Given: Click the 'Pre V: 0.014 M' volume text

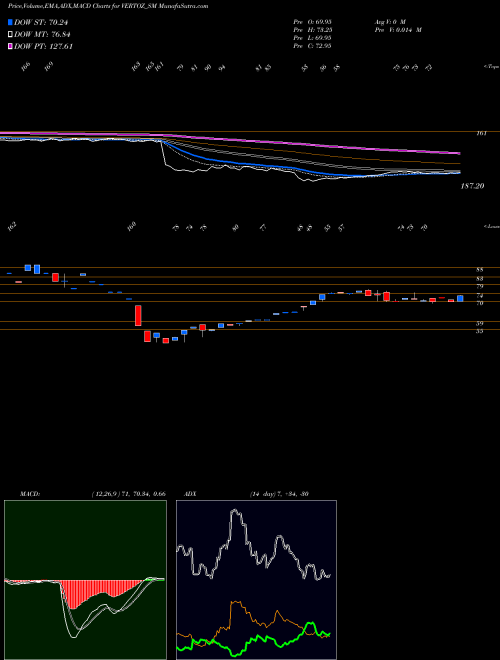Looking at the screenshot, I should pos(397,30).
